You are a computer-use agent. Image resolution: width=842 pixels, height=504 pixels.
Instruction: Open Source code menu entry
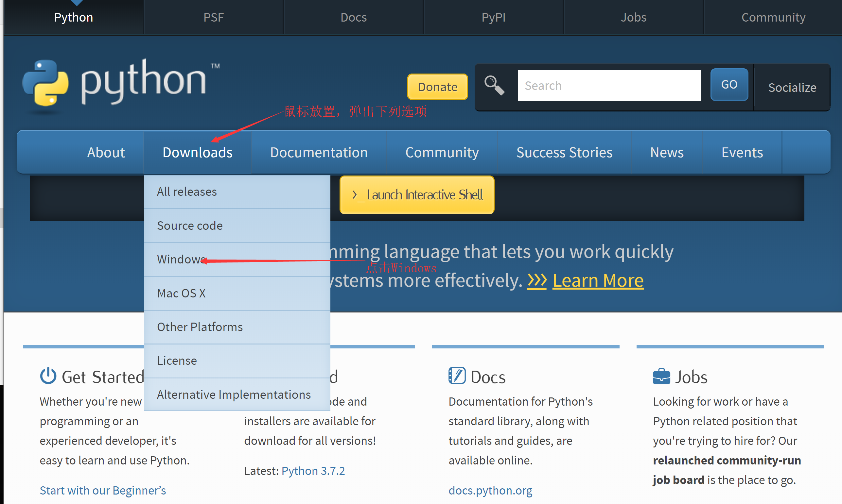point(190,226)
